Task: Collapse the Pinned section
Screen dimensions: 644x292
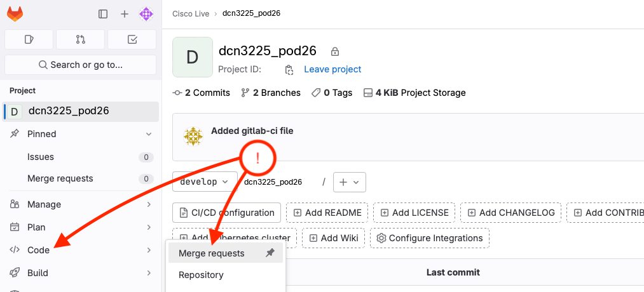Action: click(149, 134)
